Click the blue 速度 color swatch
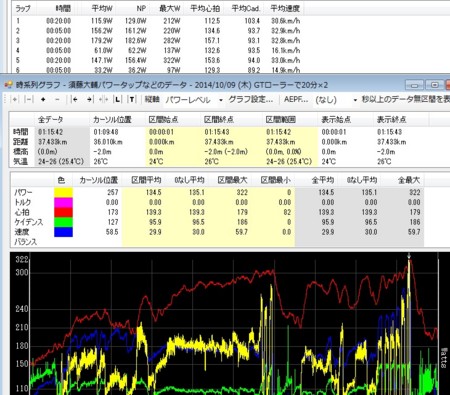The height and width of the screenshot is (395, 450). tap(63, 232)
